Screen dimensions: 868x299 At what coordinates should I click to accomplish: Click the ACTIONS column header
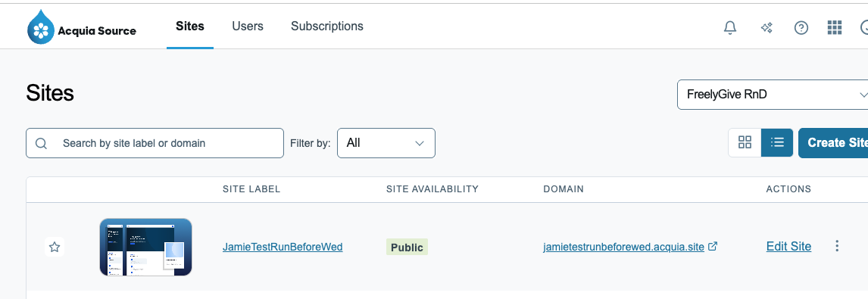coord(788,188)
